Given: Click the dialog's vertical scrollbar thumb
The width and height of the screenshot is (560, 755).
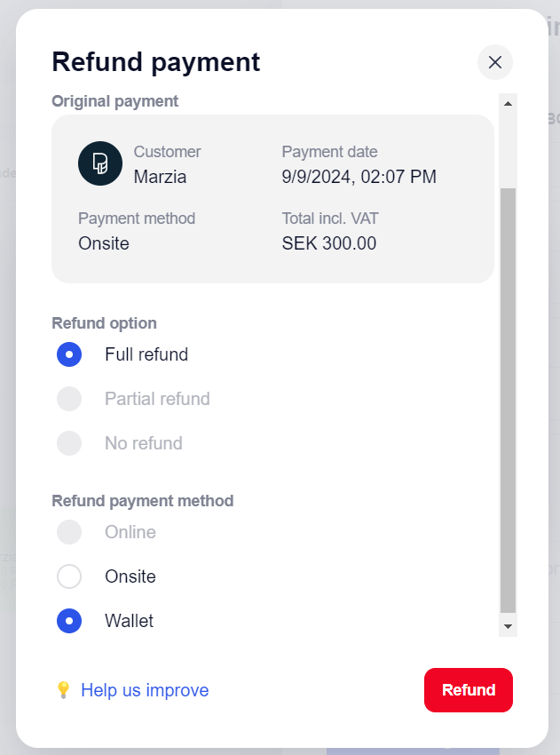Looking at the screenshot, I should click(509, 400).
